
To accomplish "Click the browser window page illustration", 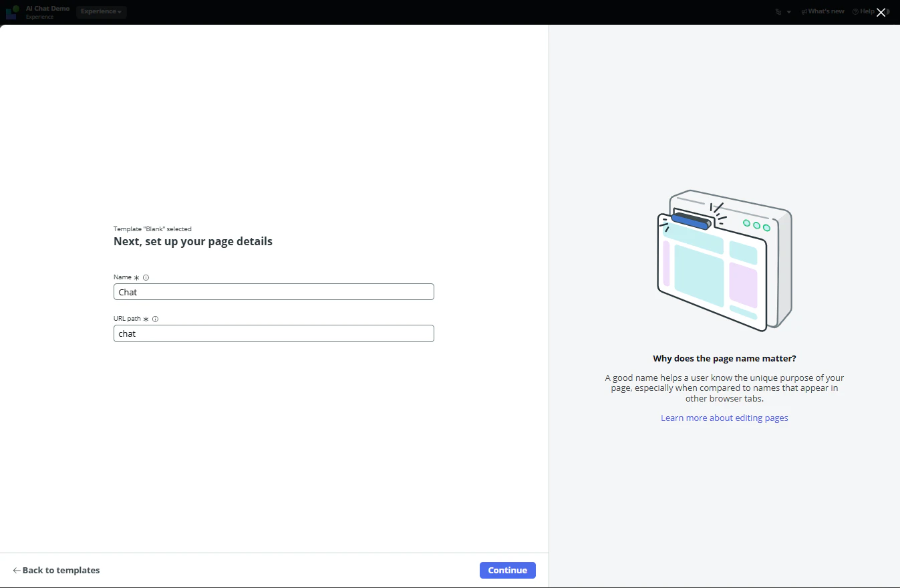I will pyautogui.click(x=724, y=260).
